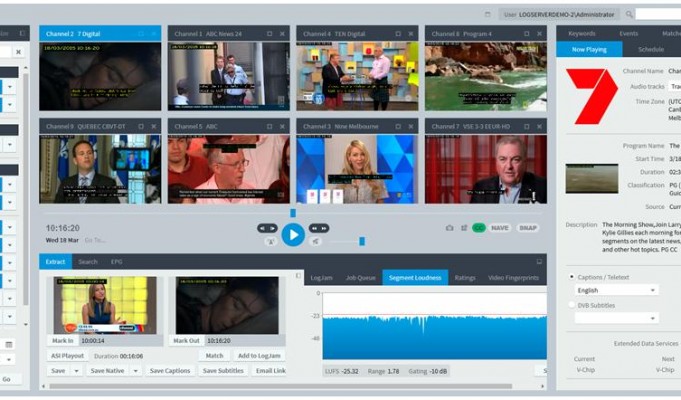
Task: Maximize the Channel 9 QUEBEC CBVT-DT panel
Action: pyautogui.click(x=141, y=126)
